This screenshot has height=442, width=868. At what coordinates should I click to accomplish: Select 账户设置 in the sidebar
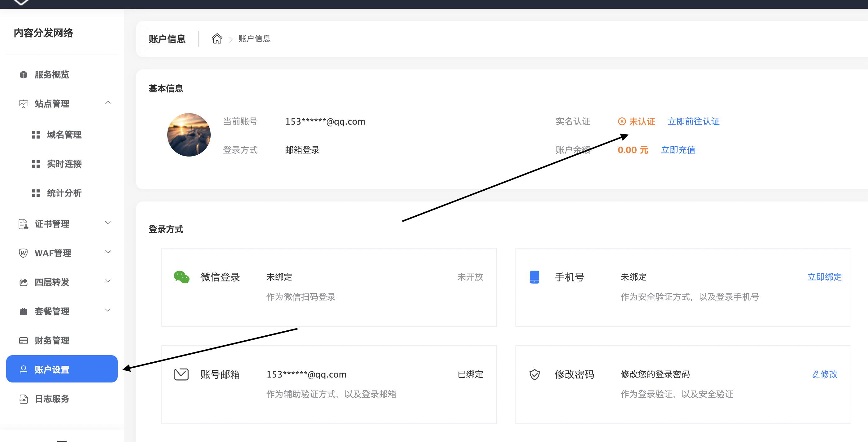tap(62, 369)
